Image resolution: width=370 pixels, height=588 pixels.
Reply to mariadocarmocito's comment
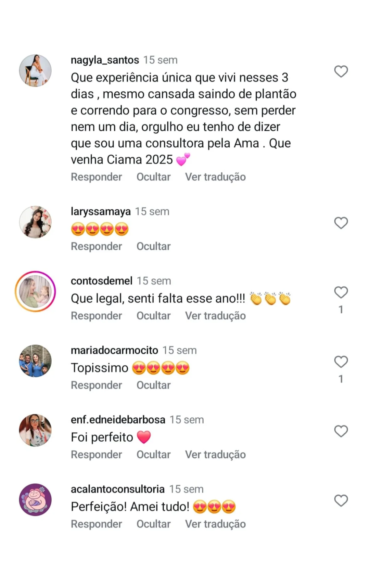coord(96,385)
